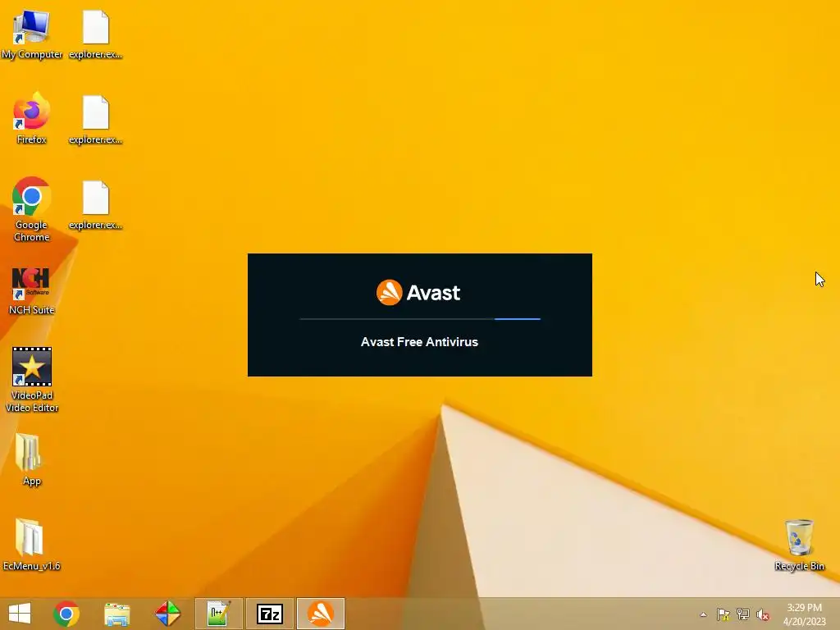
Task: Select the explorer.ex file beside Google Chrome
Action: point(96,204)
